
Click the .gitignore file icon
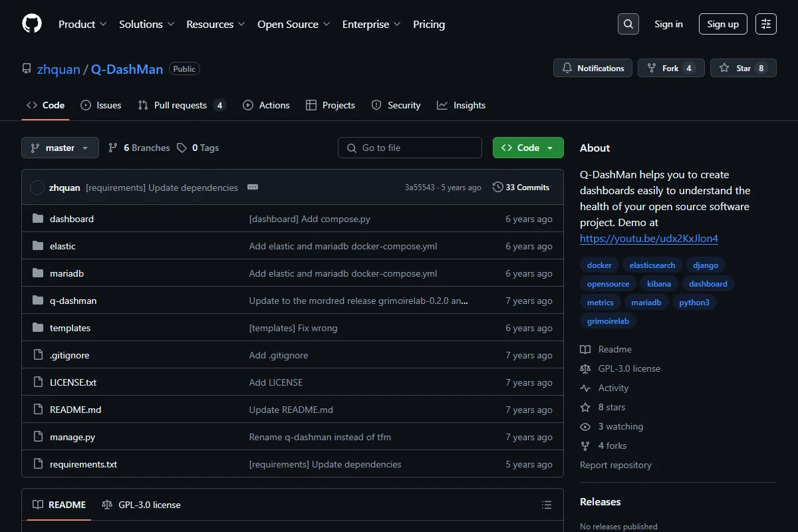pyautogui.click(x=38, y=355)
